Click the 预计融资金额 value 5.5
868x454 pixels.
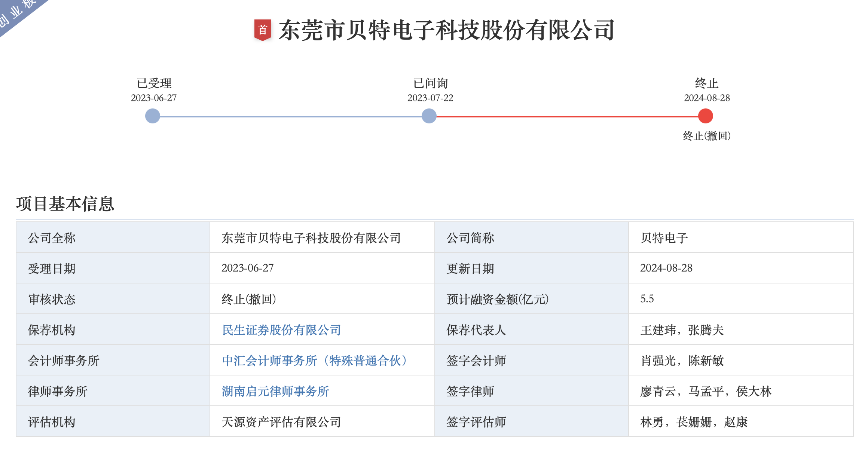pyautogui.click(x=647, y=299)
